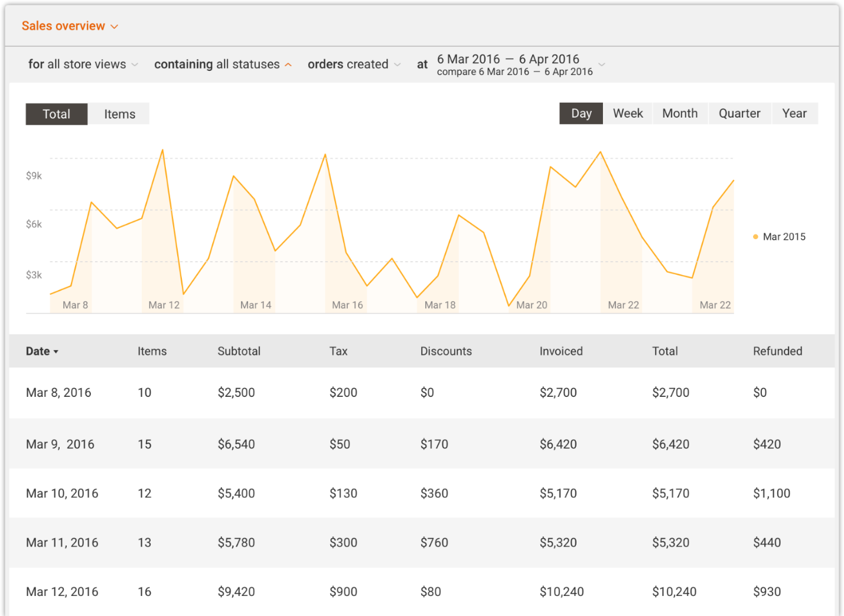Expand the store views filter

click(x=83, y=64)
